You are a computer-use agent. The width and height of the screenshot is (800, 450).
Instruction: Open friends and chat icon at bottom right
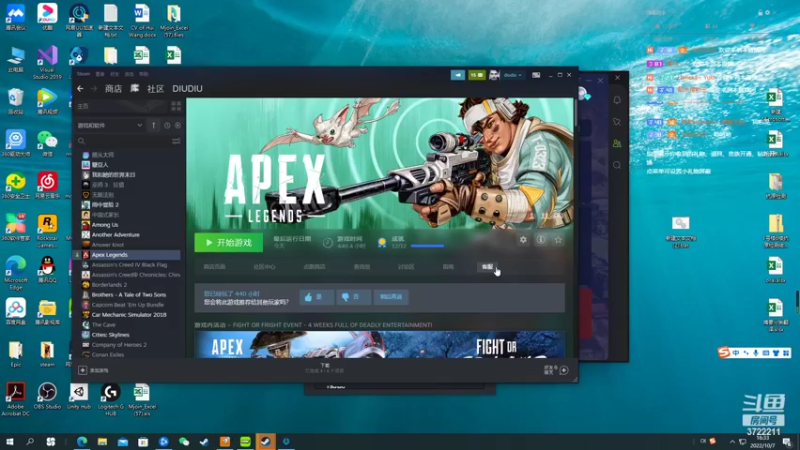click(564, 370)
